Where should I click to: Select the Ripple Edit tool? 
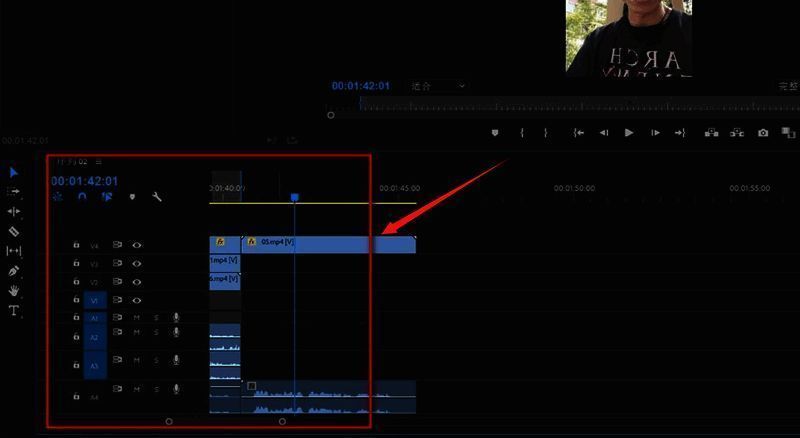point(14,211)
